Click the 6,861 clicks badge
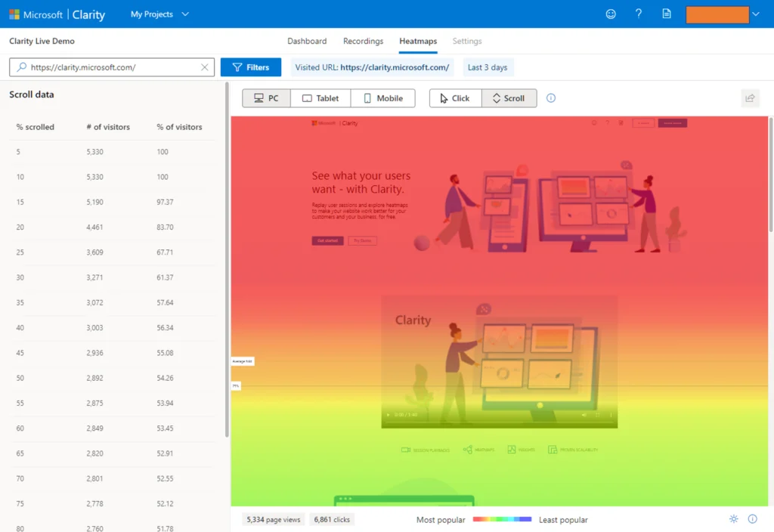Viewport: 774px width, 532px height. tap(332, 520)
